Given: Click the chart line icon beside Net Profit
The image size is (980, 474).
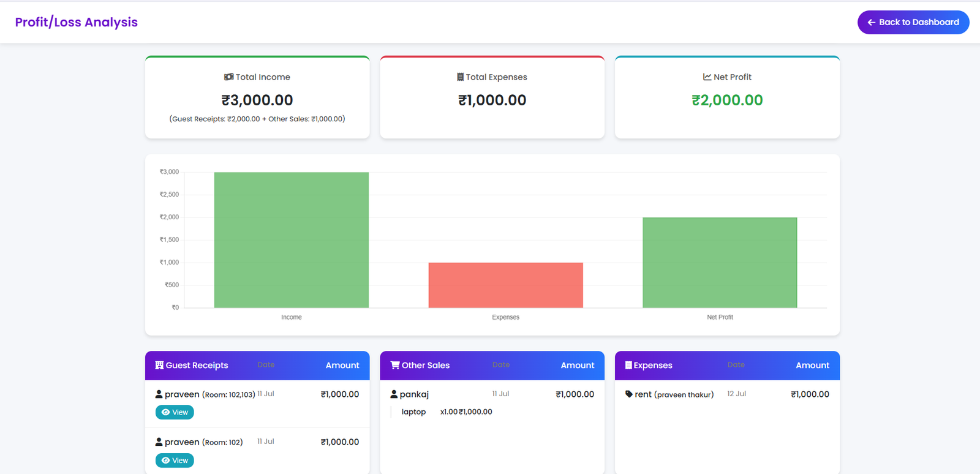Looking at the screenshot, I should 707,77.
